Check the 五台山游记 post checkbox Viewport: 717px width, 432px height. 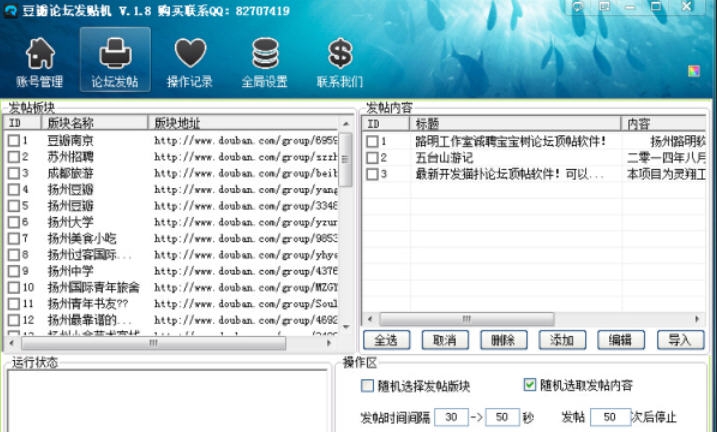tap(373, 158)
